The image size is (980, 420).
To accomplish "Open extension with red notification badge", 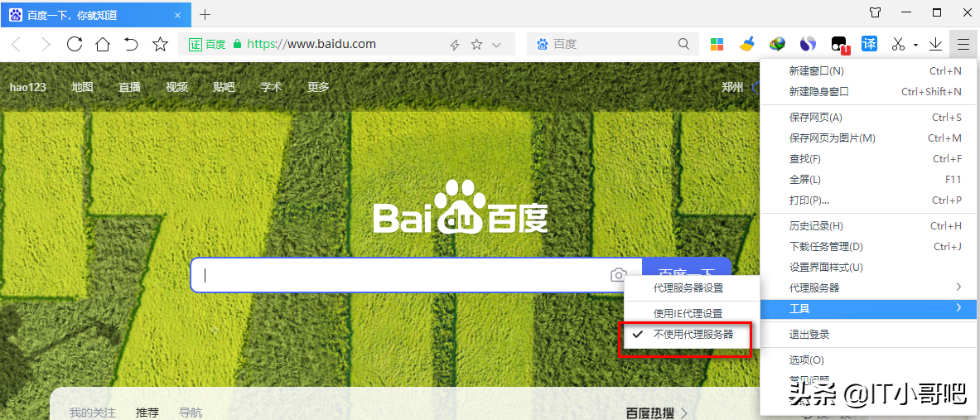I will pos(838,45).
